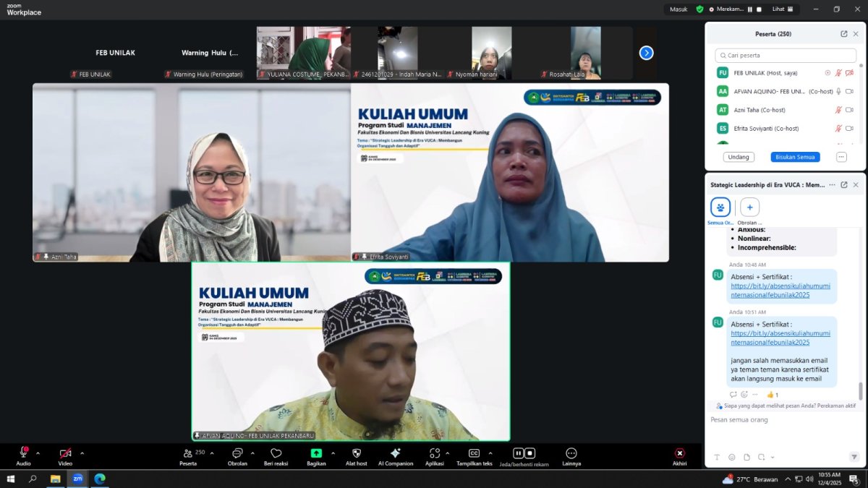This screenshot has width=868, height=488.
Task: Open Beri reaksi reactions
Action: click(276, 455)
